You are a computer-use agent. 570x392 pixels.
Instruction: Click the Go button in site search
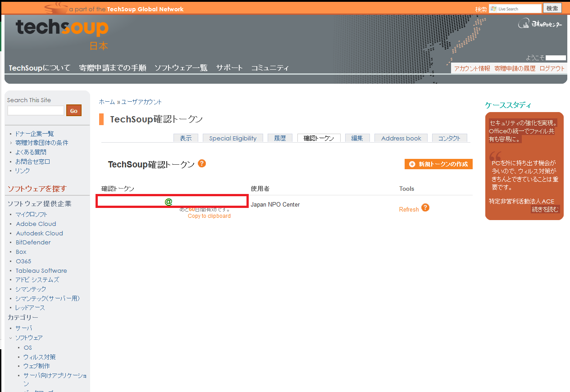point(74,111)
